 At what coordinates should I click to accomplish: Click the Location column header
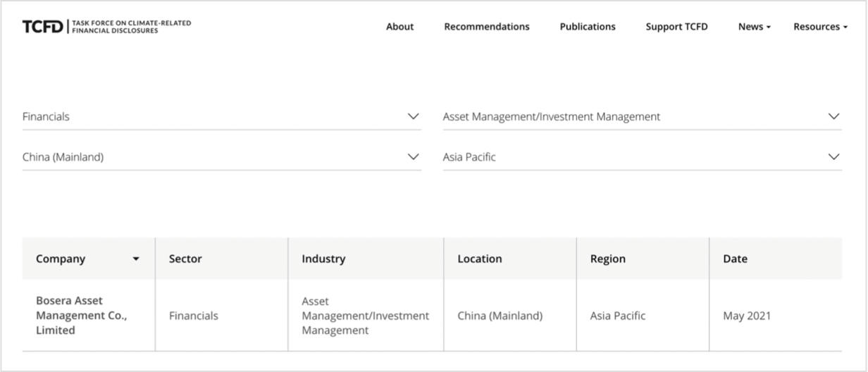point(510,259)
